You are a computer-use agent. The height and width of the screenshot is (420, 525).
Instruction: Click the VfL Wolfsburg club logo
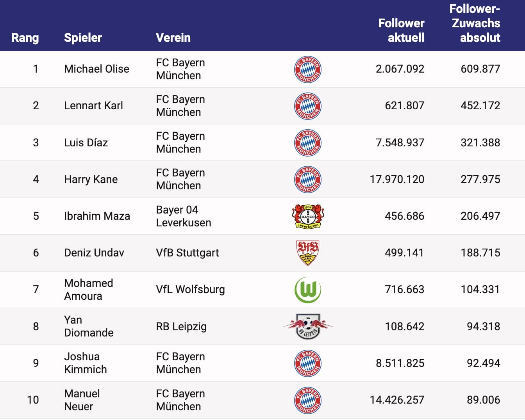coord(307,290)
